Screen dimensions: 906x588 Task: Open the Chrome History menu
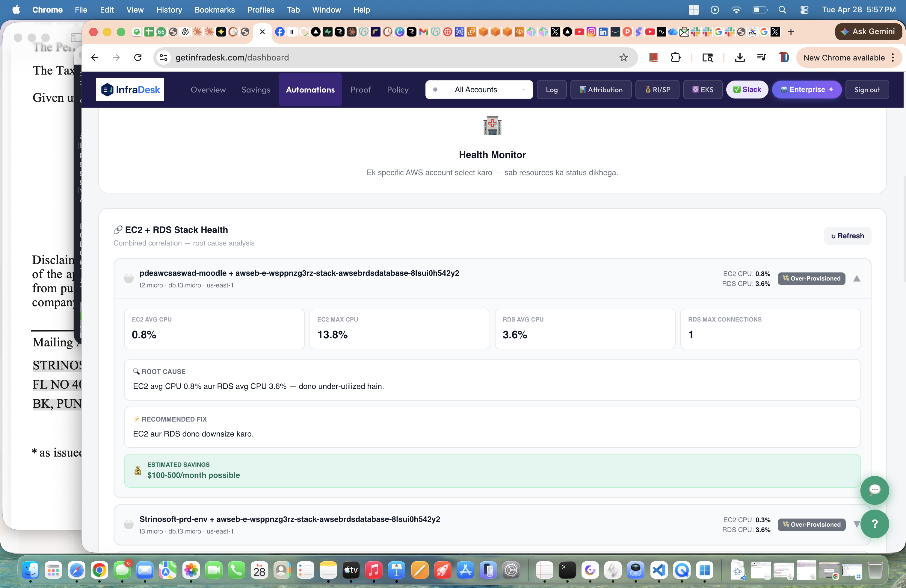tap(169, 10)
